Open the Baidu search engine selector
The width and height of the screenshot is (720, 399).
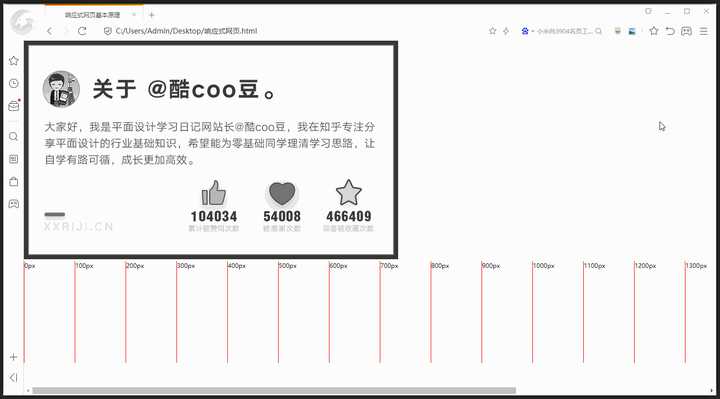click(526, 31)
